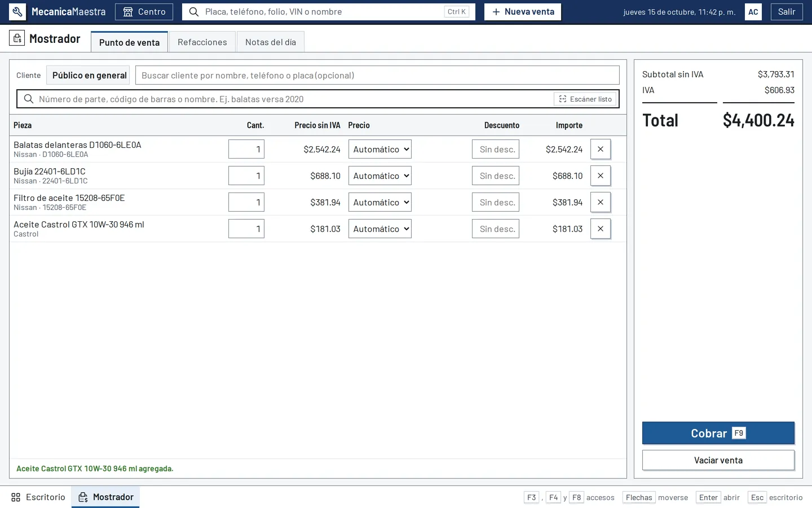Viewport: 812px width, 508px height.
Task: Open the Precio dropdown for Bujía 22401-6LD1C
Action: click(x=380, y=176)
